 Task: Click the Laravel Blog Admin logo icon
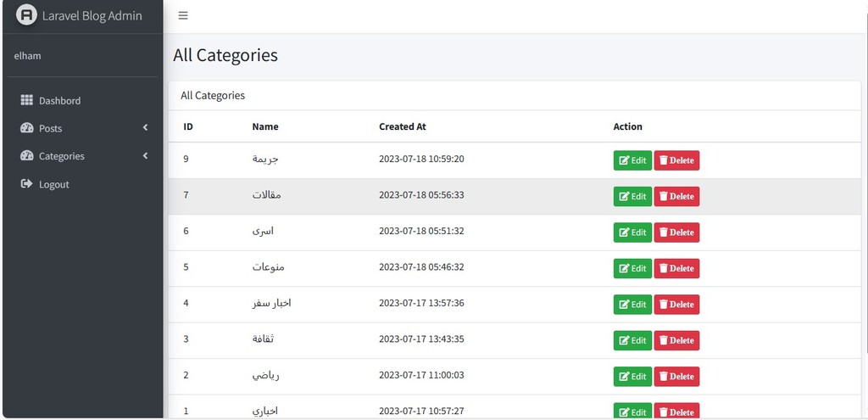[26, 15]
